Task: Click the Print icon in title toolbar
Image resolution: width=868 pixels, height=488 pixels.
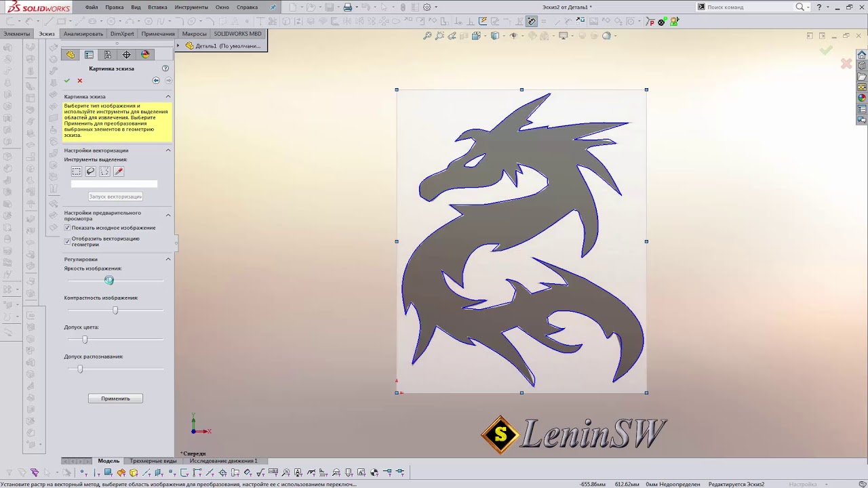Action: [x=348, y=7]
